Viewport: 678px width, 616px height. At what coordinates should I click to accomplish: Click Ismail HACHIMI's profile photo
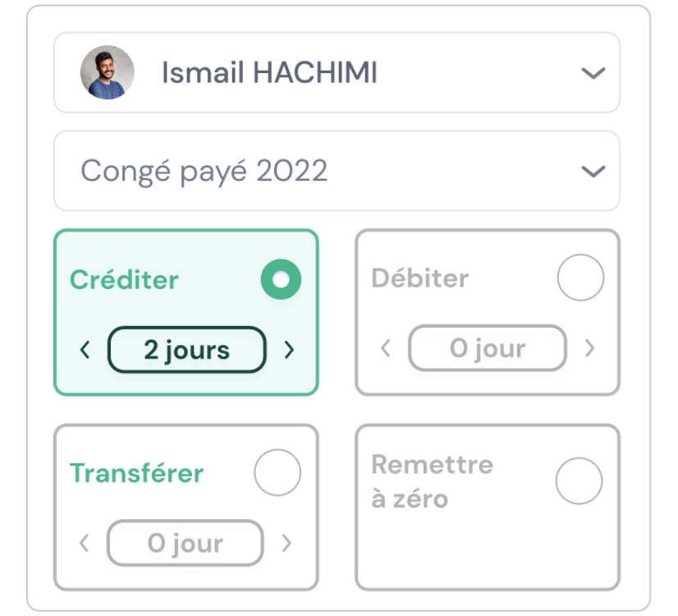108,72
